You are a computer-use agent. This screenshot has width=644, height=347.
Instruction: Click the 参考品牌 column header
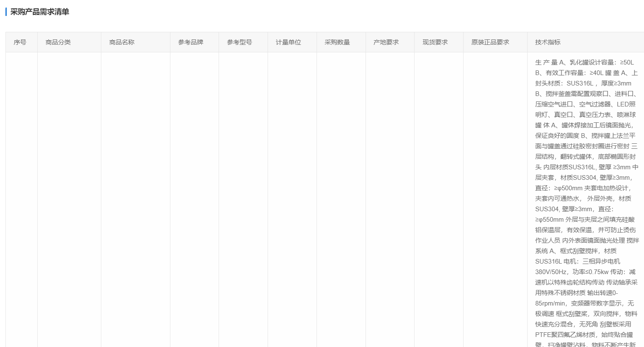point(191,42)
